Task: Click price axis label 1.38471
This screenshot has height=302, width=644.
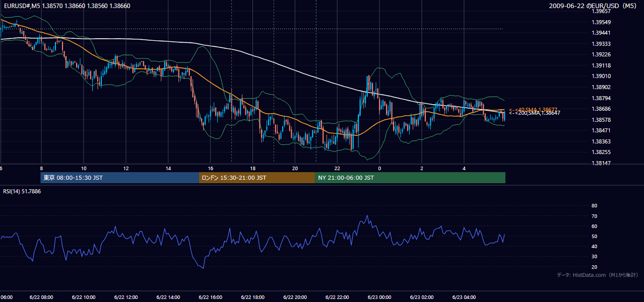Action: [601, 130]
